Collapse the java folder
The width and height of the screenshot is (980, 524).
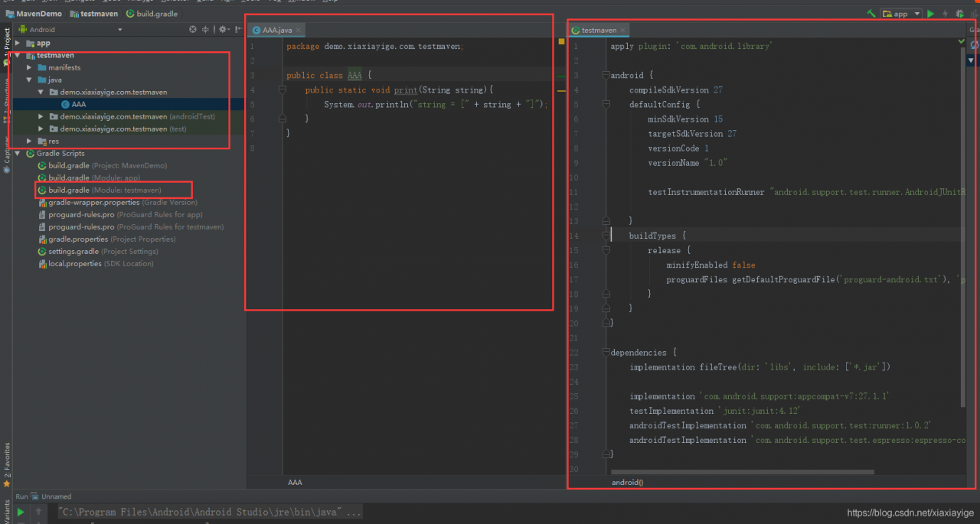31,80
